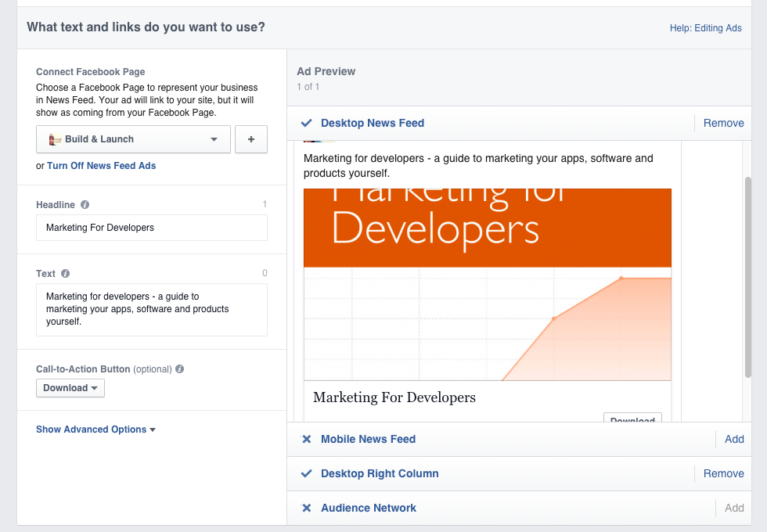The image size is (767, 532).
Task: Add the Mobile News Feed placement
Action: tap(734, 439)
